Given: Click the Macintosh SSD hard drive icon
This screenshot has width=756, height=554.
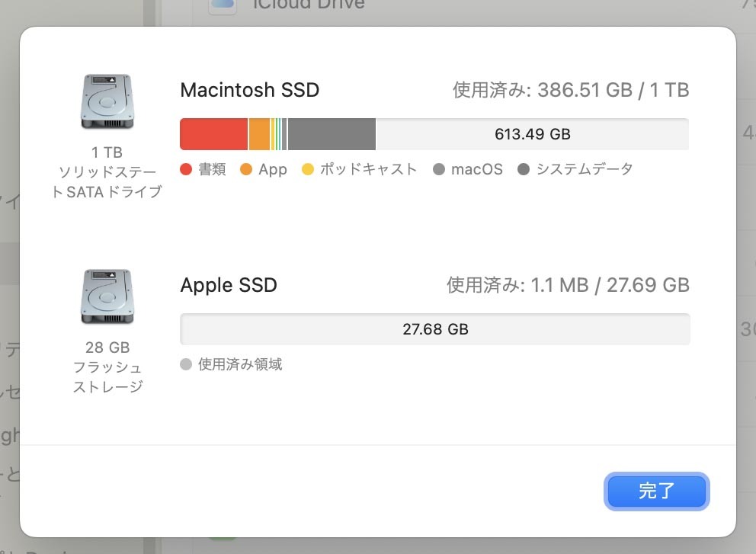Looking at the screenshot, I should tap(107, 101).
